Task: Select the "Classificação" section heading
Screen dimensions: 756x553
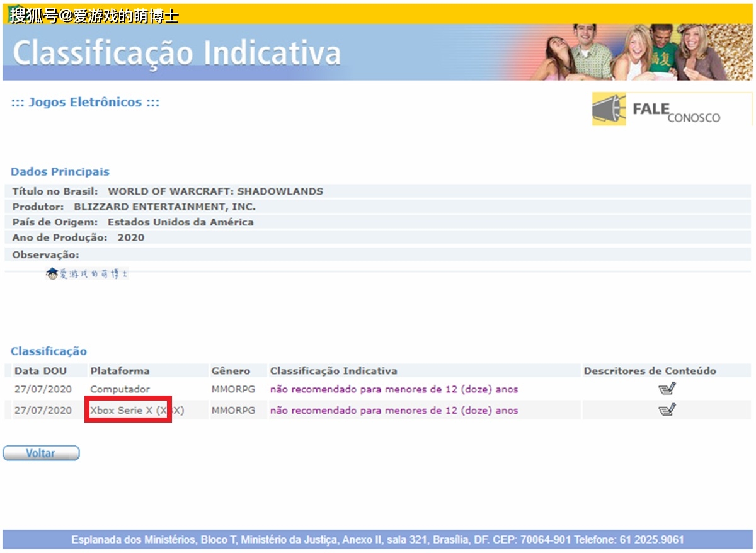Action: (x=49, y=351)
